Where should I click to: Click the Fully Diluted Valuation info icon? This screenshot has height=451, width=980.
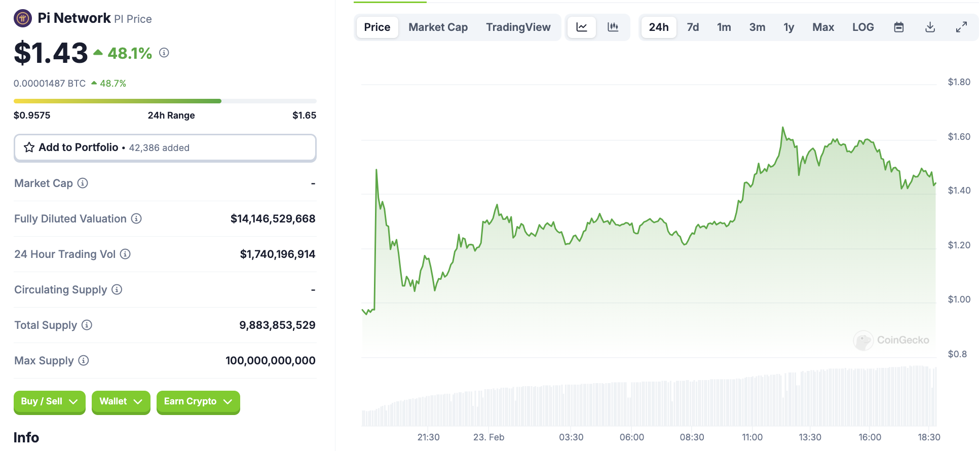[x=136, y=219]
